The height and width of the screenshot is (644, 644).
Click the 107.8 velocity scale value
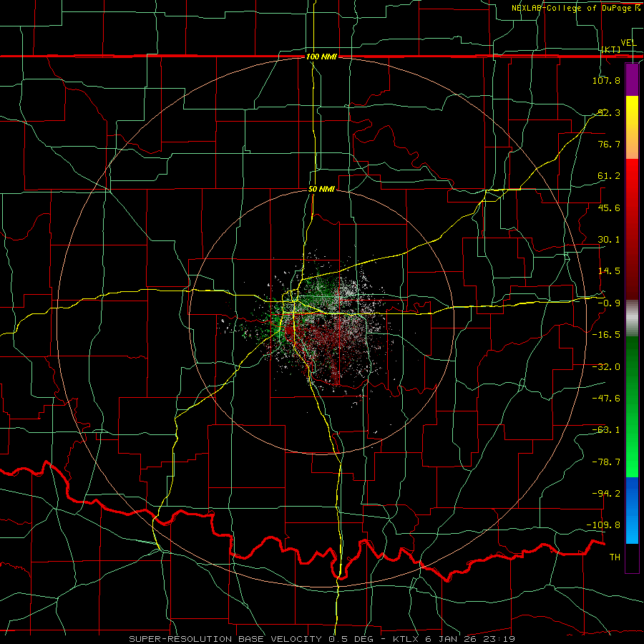click(606, 80)
